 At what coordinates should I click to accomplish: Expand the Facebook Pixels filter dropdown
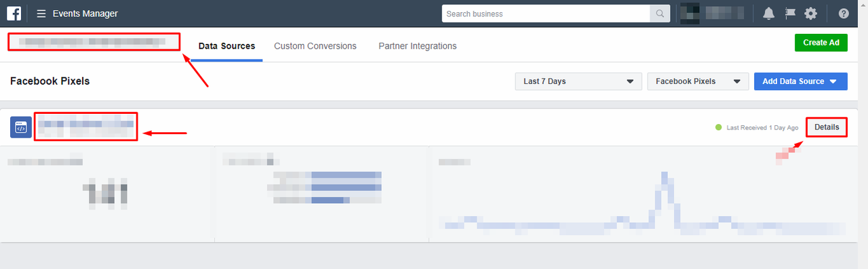[698, 81]
